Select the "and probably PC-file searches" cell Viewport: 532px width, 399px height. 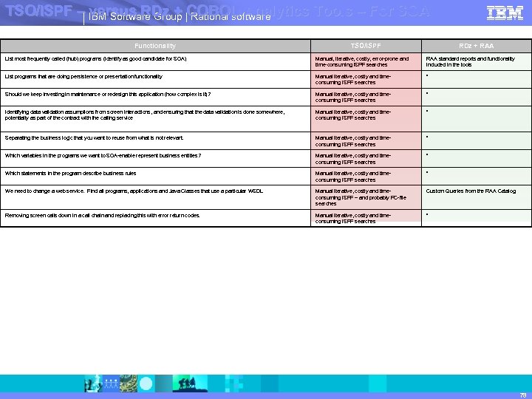366,197
